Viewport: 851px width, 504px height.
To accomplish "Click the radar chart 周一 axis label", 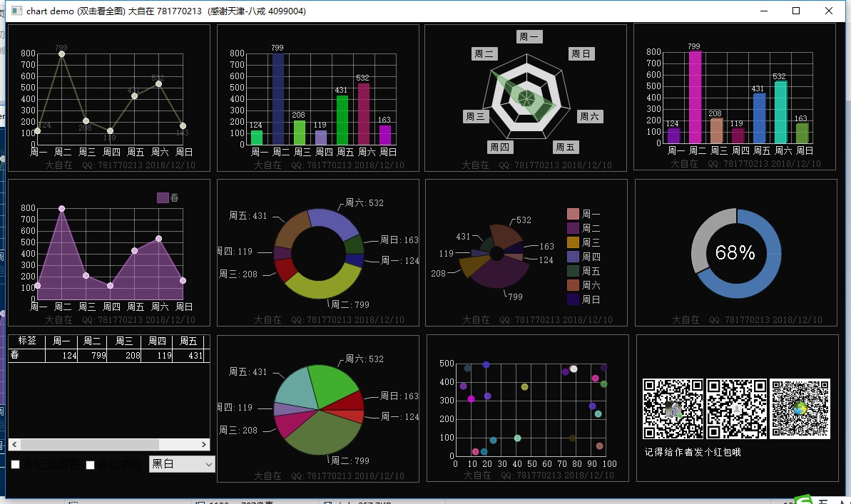I will (529, 36).
